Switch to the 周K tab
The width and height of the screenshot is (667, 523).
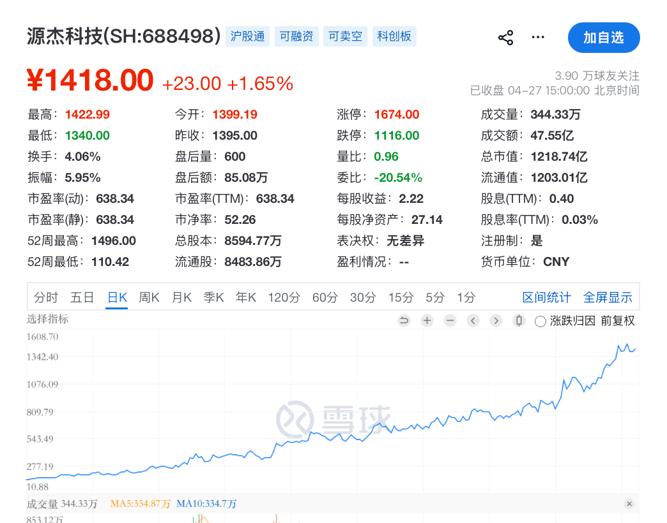(x=149, y=297)
